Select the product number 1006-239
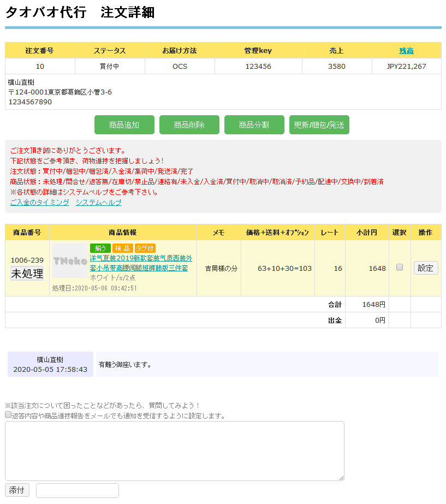This screenshot has width=446, height=504. pyautogui.click(x=27, y=260)
